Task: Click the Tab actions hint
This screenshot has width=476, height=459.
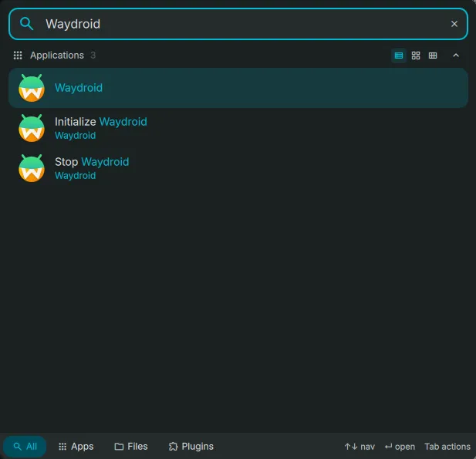Action: [x=447, y=447]
